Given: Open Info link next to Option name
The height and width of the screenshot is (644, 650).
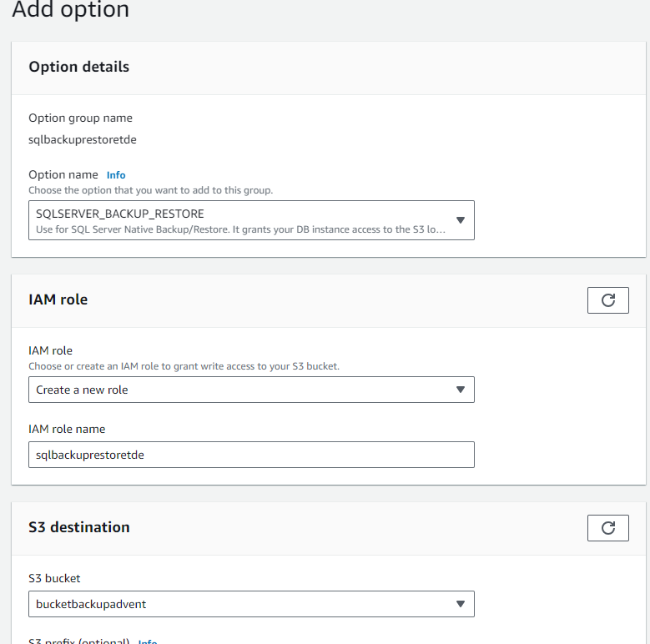Looking at the screenshot, I should coord(116,175).
